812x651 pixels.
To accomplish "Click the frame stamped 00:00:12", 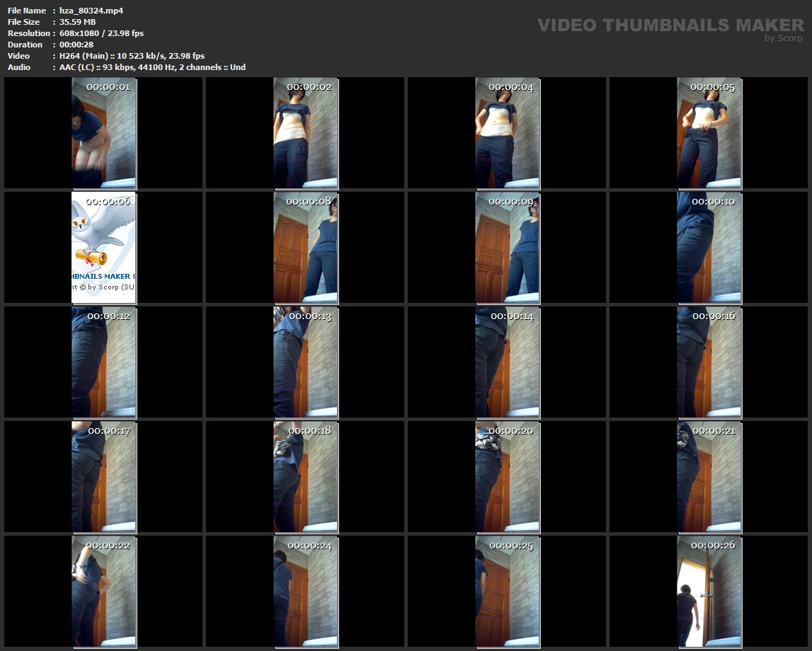I will pyautogui.click(x=104, y=362).
